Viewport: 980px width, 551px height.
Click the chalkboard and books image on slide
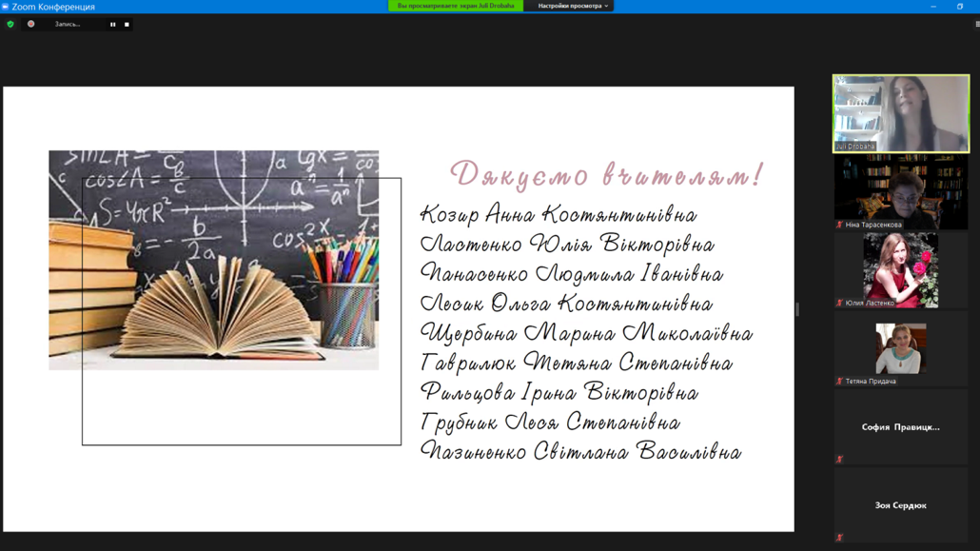213,260
